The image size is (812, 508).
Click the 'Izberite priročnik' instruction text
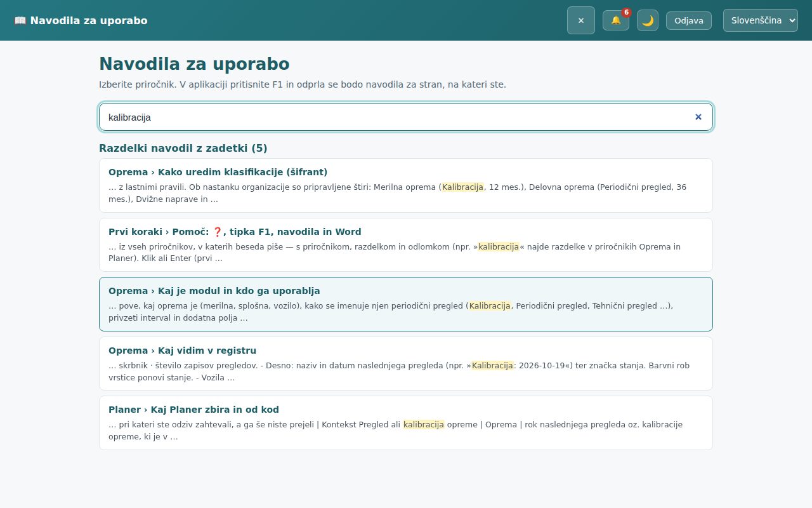303,84
